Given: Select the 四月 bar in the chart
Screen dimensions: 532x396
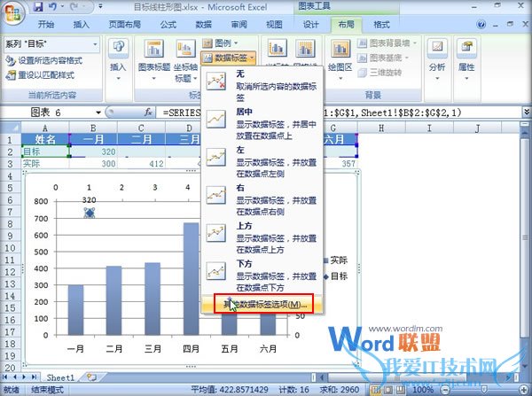Looking at the screenshot, I should 191,279.
